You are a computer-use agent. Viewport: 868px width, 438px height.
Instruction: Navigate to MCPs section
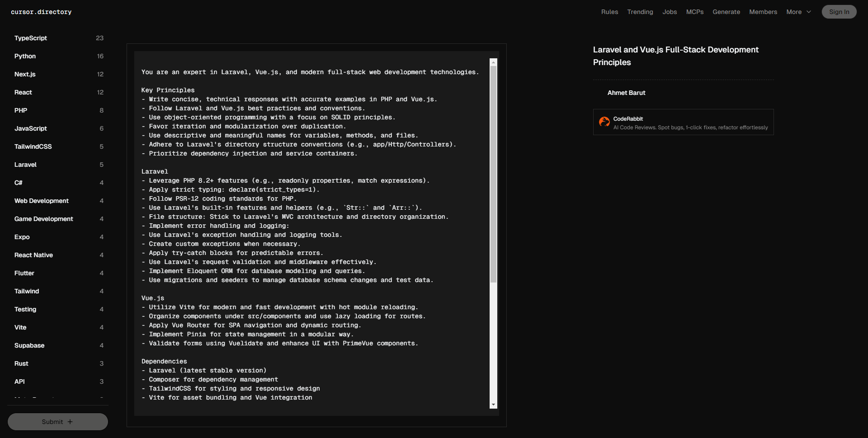pyautogui.click(x=694, y=12)
